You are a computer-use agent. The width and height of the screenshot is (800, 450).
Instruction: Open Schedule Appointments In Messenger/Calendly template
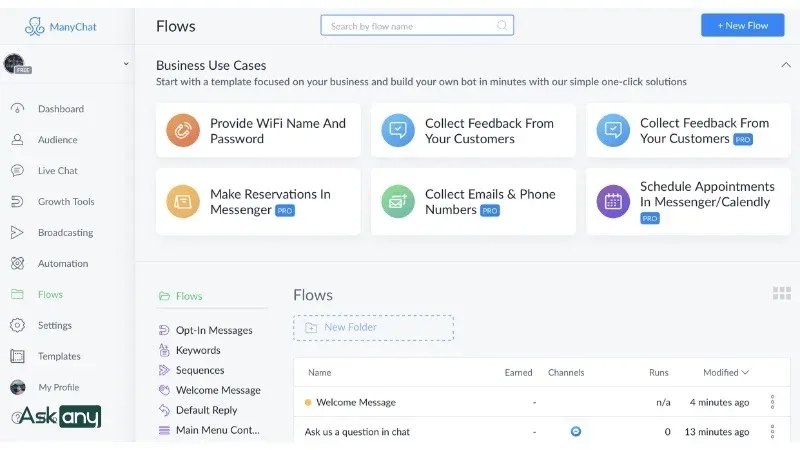[x=688, y=202]
